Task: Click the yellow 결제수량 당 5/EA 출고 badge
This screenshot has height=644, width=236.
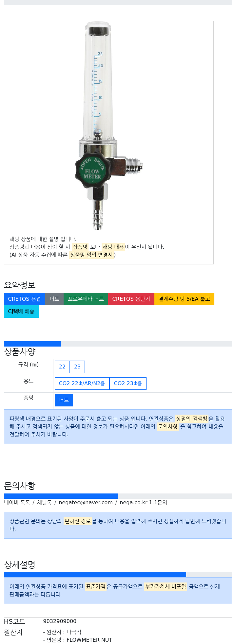Action: click(x=184, y=299)
